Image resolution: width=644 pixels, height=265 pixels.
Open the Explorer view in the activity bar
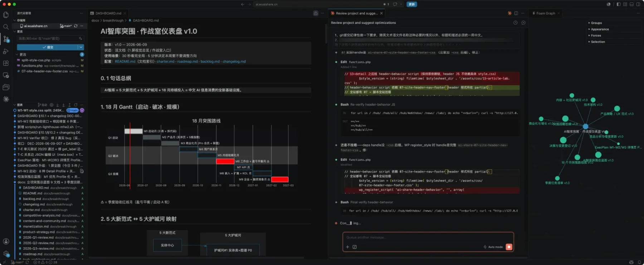click(x=6, y=15)
